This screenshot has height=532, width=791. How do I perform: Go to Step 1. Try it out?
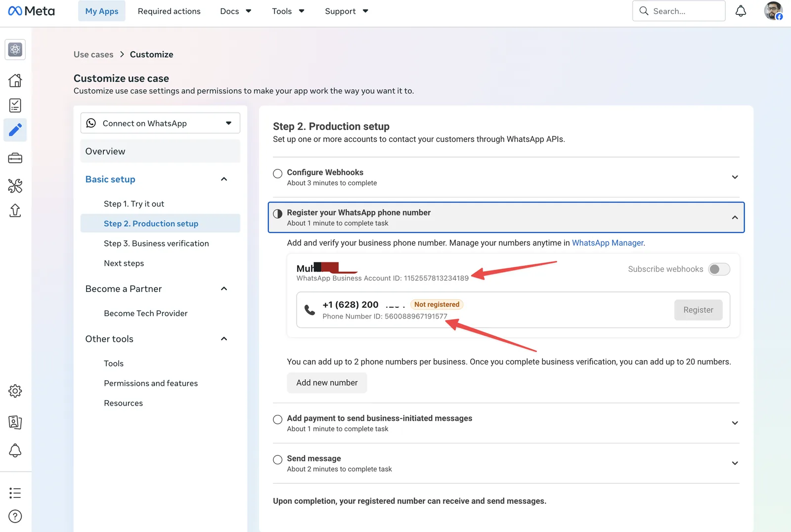coord(134,204)
